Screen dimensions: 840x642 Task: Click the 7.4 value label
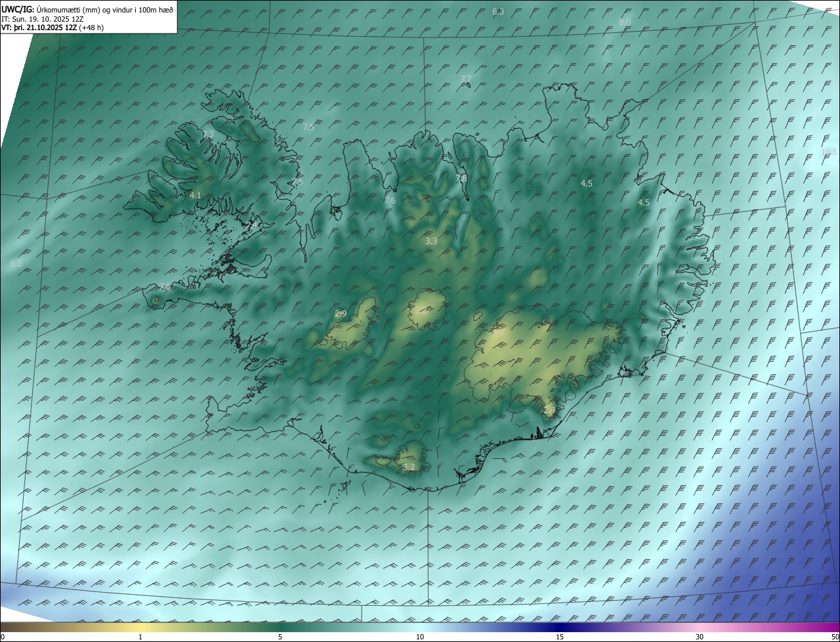click(x=253, y=225)
